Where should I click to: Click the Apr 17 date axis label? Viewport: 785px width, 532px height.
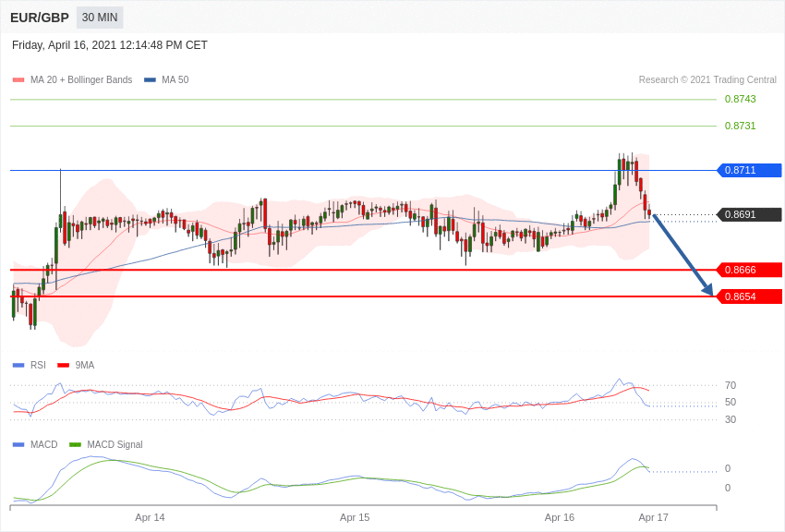(x=653, y=517)
